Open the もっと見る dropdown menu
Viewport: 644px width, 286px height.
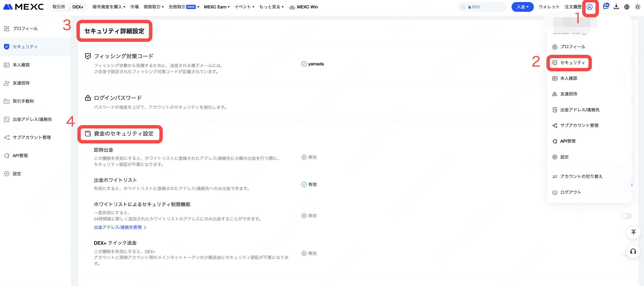(x=271, y=7)
